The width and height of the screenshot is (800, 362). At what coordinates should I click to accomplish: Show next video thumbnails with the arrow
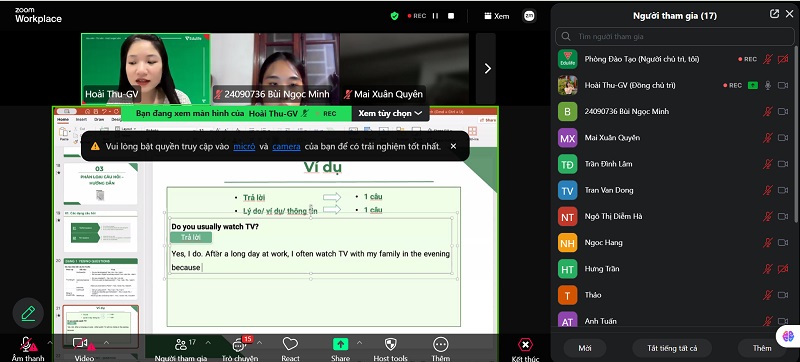coord(487,68)
